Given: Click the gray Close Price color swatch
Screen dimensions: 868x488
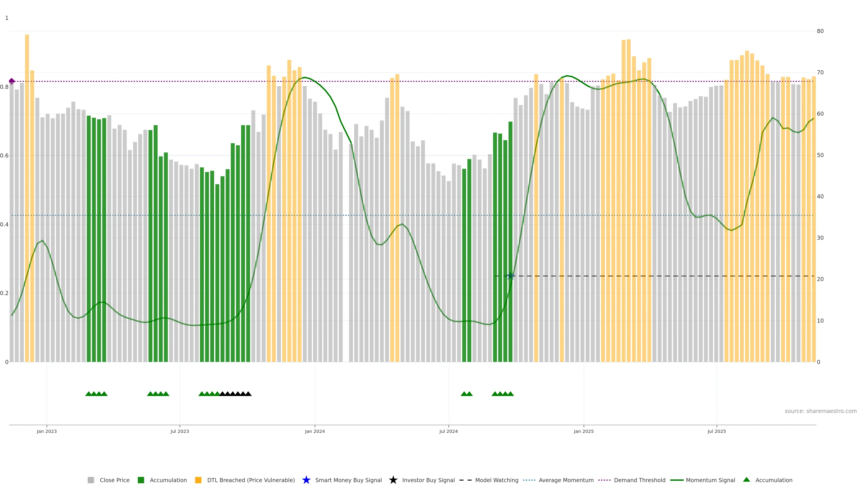Looking at the screenshot, I should 91,480.
